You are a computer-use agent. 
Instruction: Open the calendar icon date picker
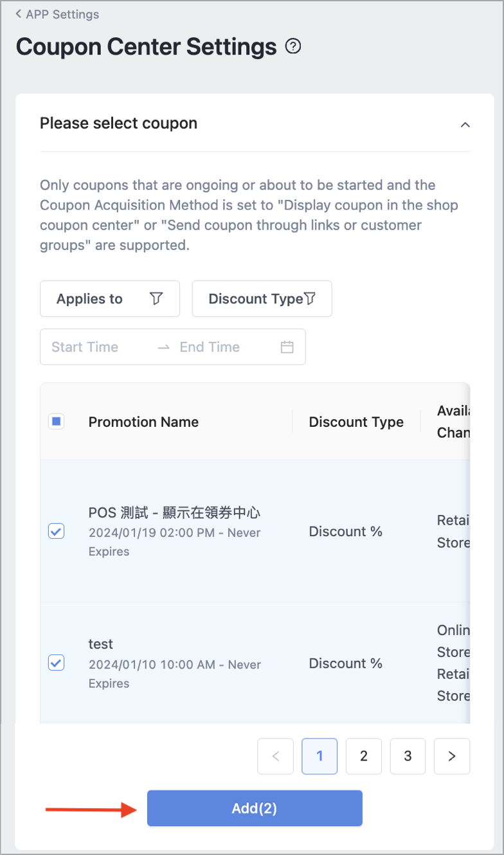[x=287, y=347]
